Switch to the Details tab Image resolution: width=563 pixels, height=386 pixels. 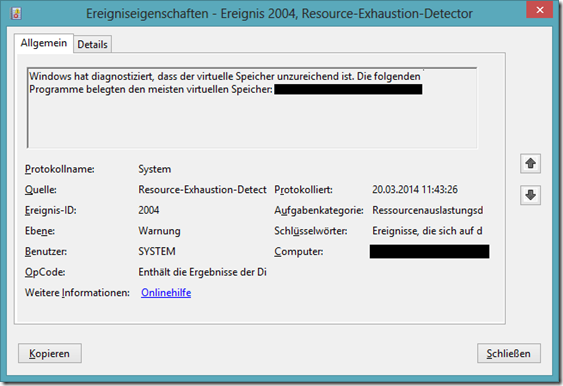tap(93, 45)
